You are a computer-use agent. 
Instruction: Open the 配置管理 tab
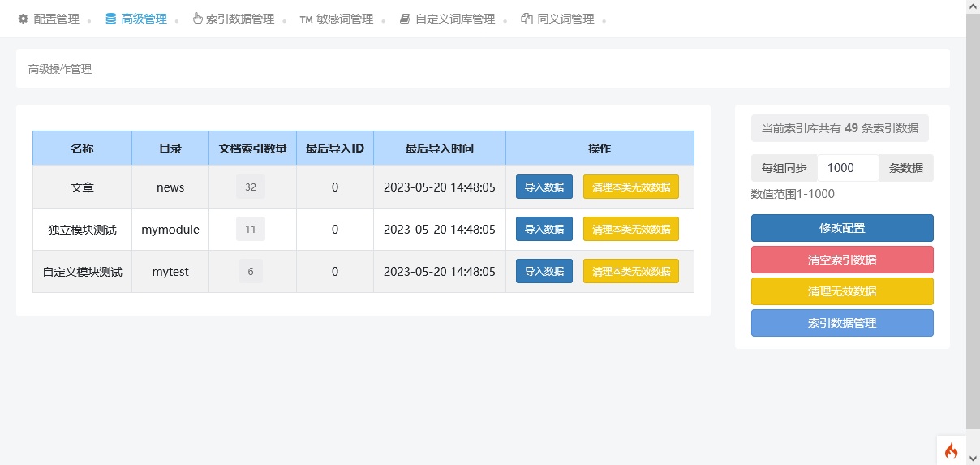point(49,19)
